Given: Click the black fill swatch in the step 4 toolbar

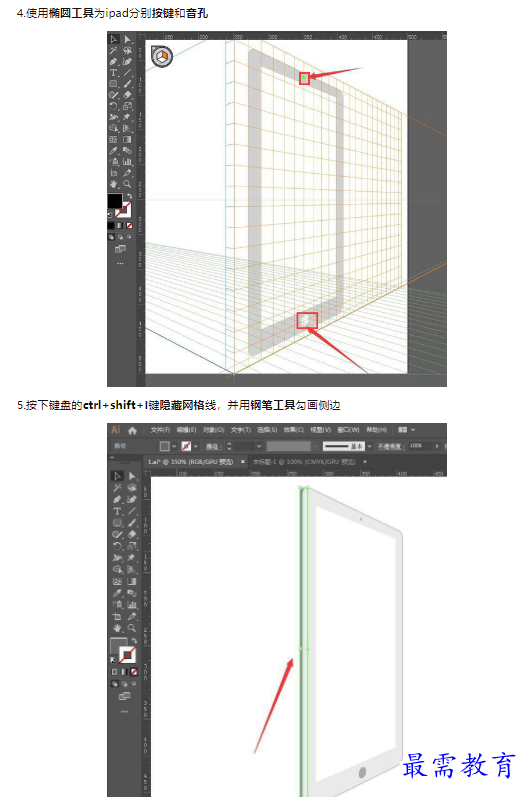Looking at the screenshot, I should [114, 201].
